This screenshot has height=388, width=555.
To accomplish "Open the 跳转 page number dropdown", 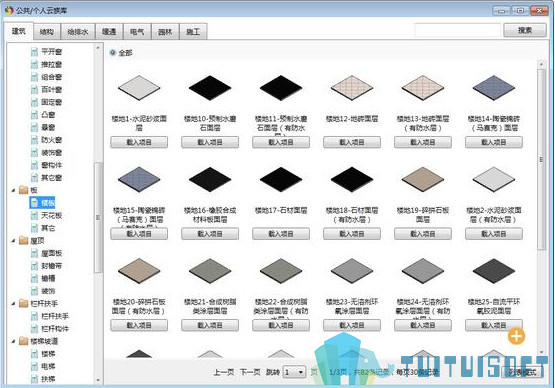I will (x=294, y=372).
